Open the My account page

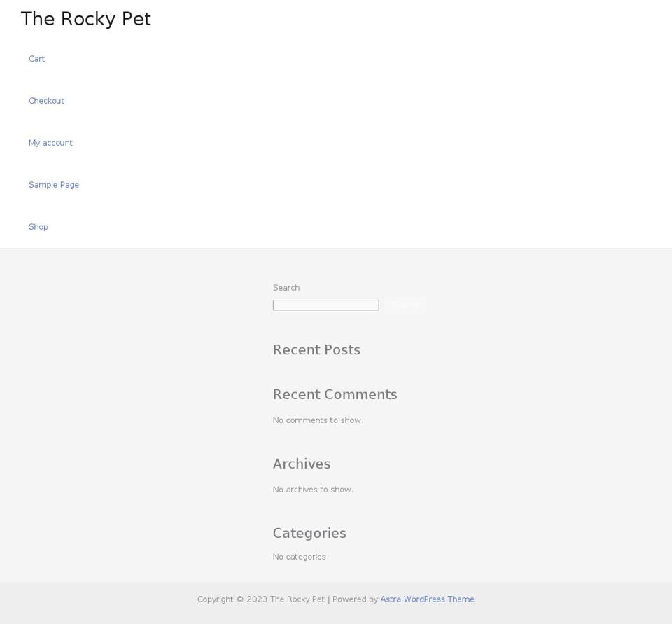click(x=50, y=143)
